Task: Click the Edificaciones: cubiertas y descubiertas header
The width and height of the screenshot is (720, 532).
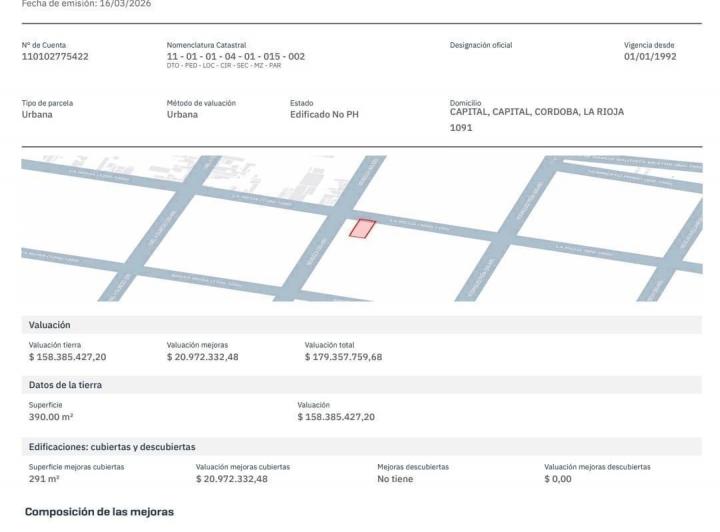Action: coord(361,447)
